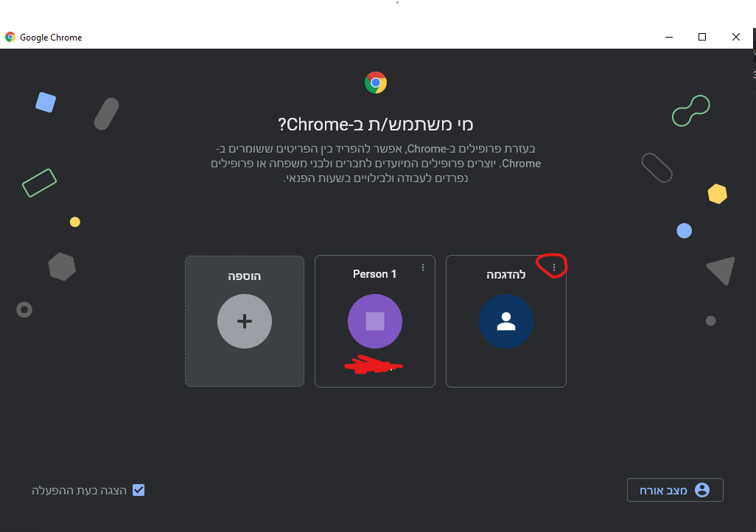Open the red-circled three-dot menu on להדגמה

553,265
